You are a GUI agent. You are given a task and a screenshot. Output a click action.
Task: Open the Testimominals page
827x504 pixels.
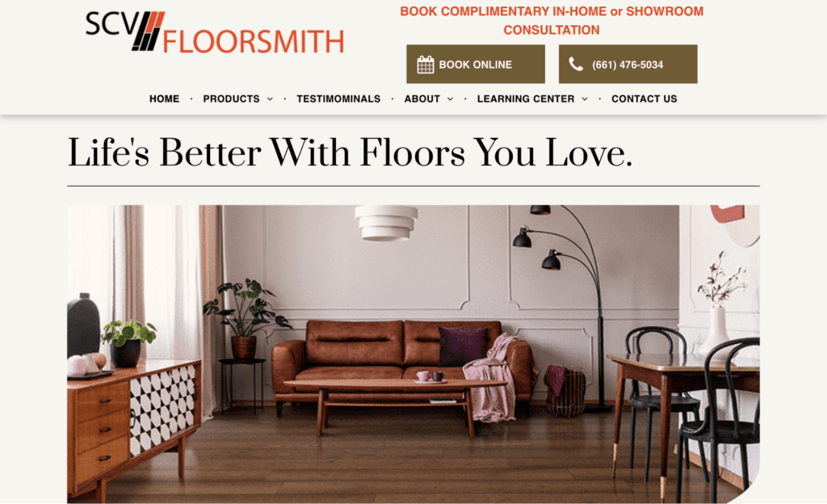click(338, 99)
